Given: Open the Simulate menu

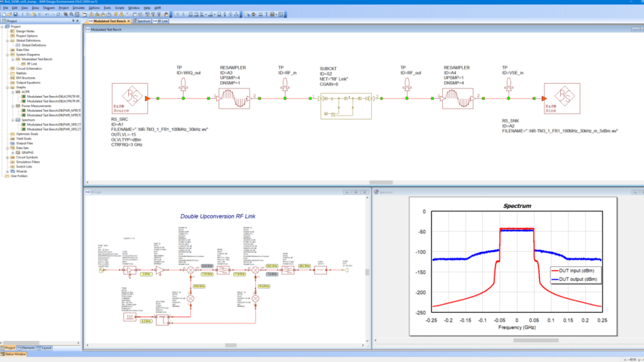Looking at the screenshot, I should tap(79, 8).
